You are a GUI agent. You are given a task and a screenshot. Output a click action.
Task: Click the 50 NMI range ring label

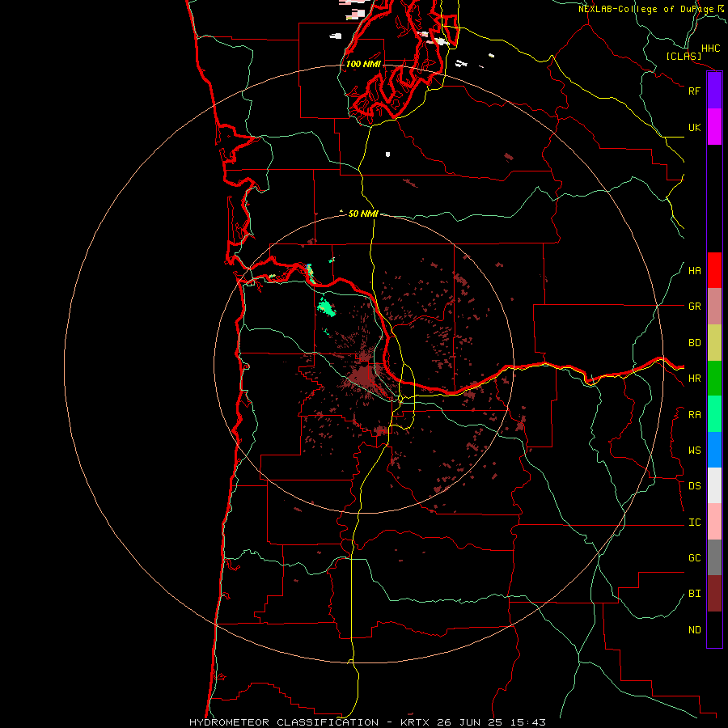[363, 214]
